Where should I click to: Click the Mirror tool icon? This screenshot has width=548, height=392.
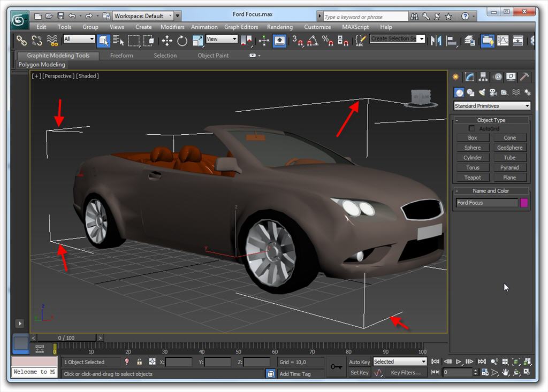coord(436,41)
